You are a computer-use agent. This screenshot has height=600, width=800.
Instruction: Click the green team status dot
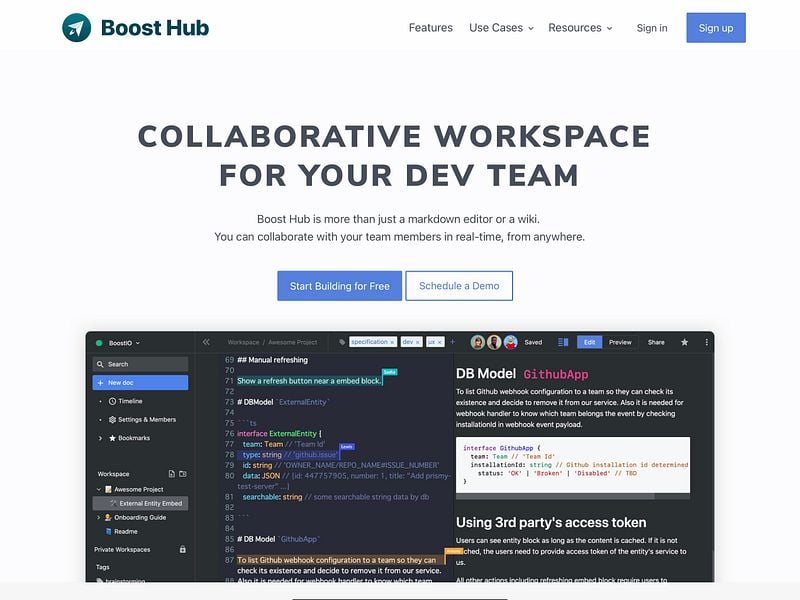(99, 343)
